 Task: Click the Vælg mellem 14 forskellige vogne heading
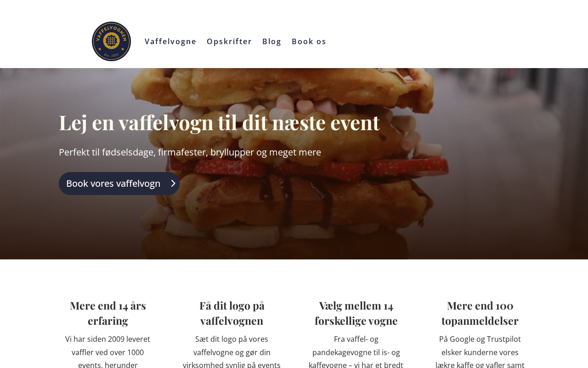click(356, 313)
